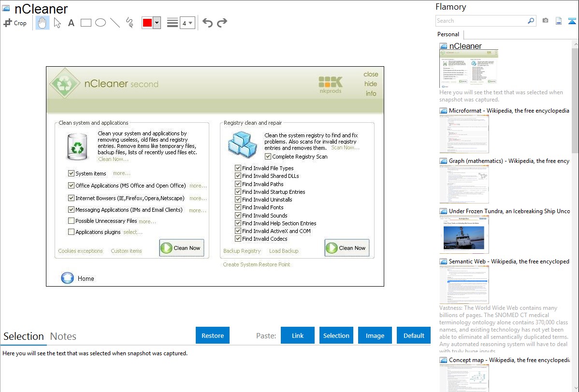579x392 pixels.
Task: Click the Paste Selection button
Action: 336,335
